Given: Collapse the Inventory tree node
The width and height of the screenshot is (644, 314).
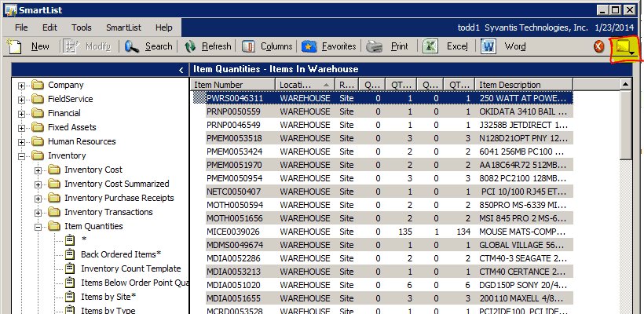Looking at the screenshot, I should 21,156.
